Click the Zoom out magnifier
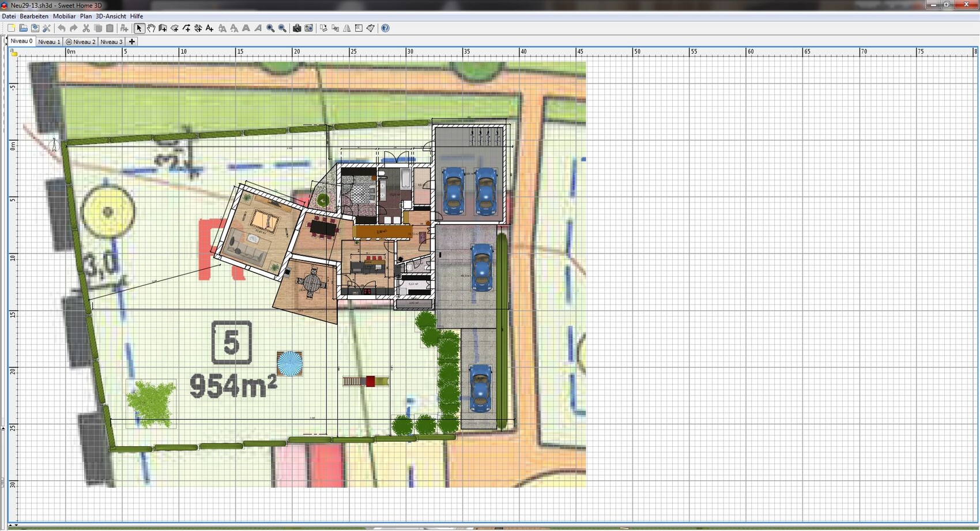Image resolution: width=980 pixels, height=531 pixels. point(282,28)
